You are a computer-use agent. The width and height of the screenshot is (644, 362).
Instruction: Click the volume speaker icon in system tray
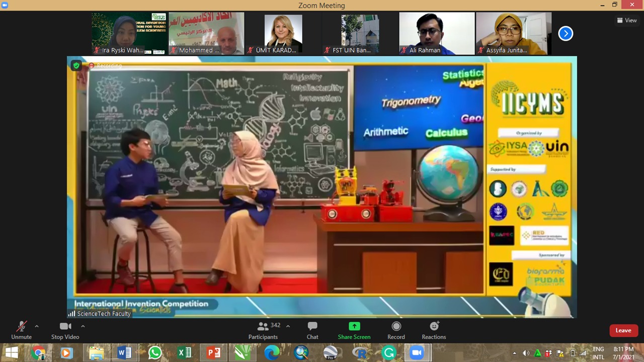526,353
